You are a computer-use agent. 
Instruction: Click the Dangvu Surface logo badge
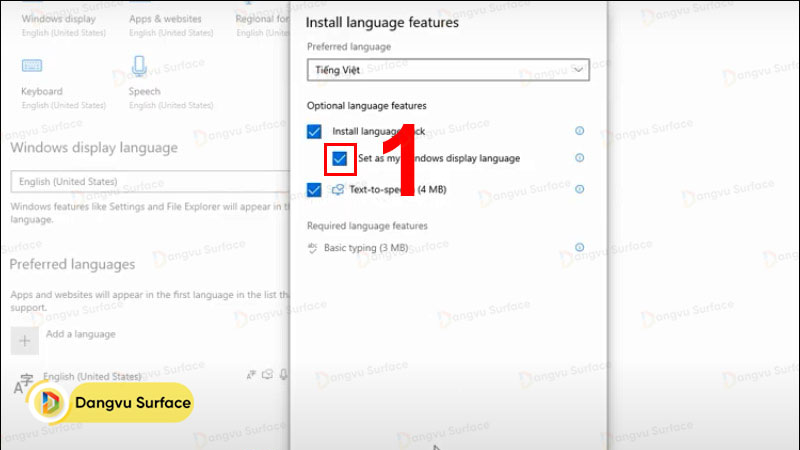[x=110, y=403]
